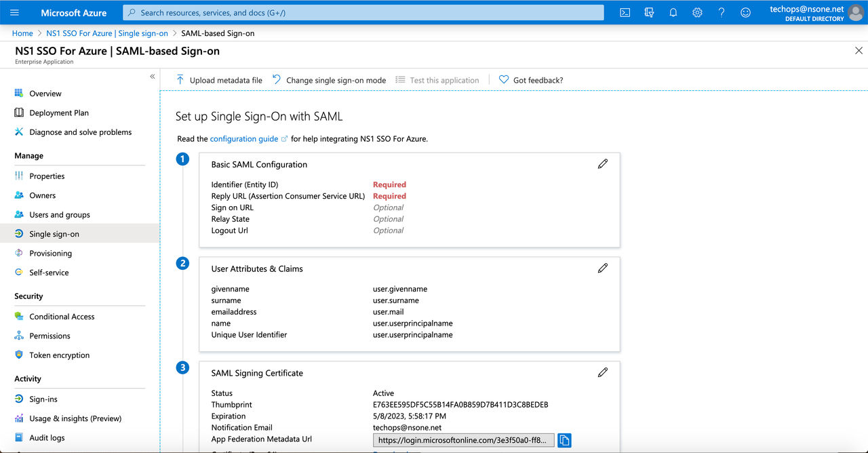Image resolution: width=868 pixels, height=453 pixels.
Task: Click the certificate Status Active value
Action: point(383,393)
